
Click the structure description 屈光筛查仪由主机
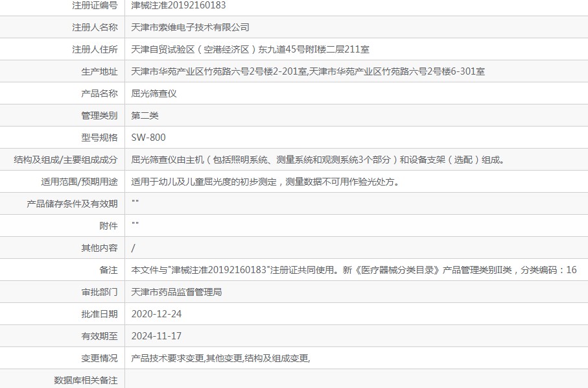click(x=318, y=160)
